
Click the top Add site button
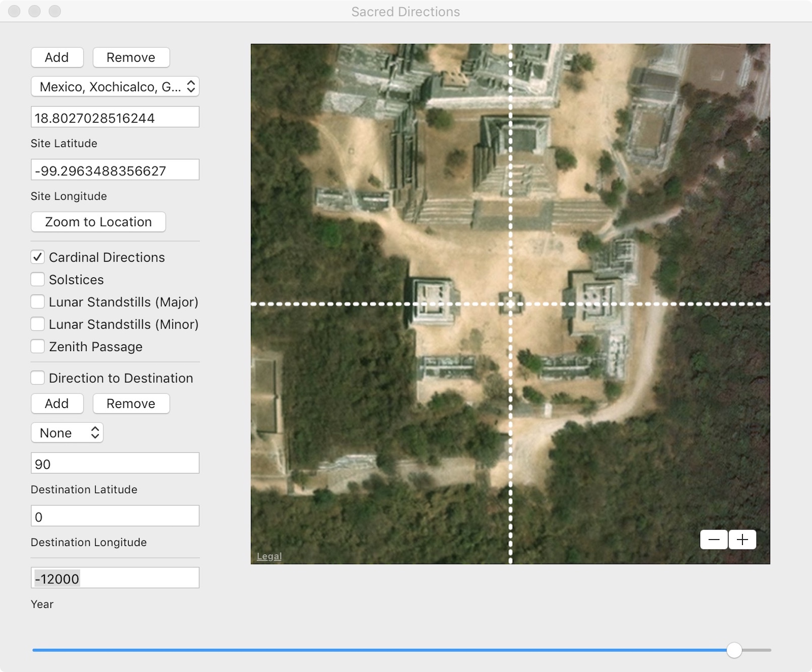point(57,57)
